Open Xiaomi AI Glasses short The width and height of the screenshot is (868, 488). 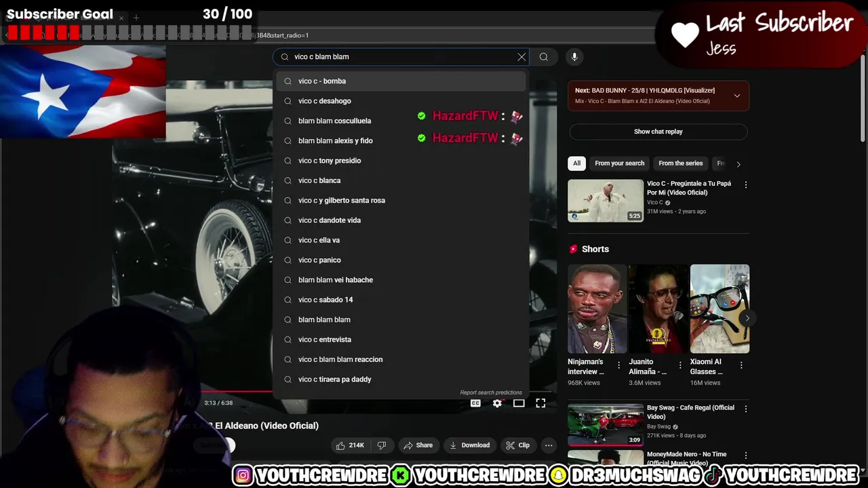click(719, 309)
